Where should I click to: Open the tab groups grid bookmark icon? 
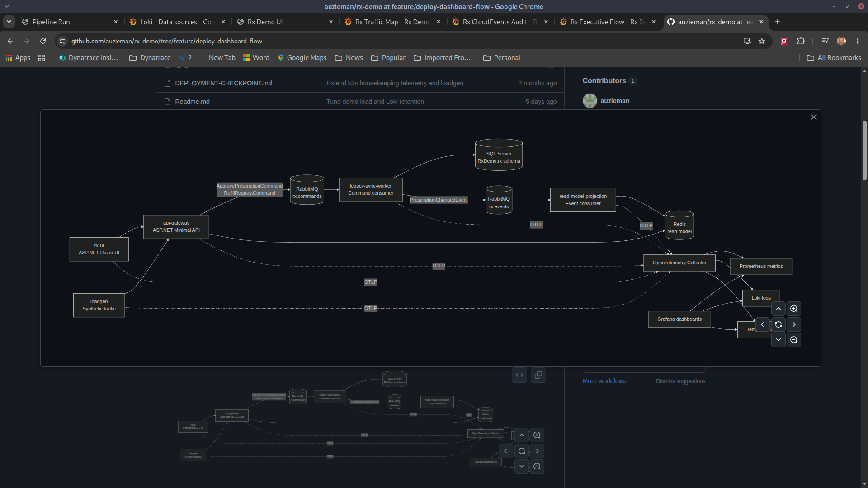click(x=42, y=58)
